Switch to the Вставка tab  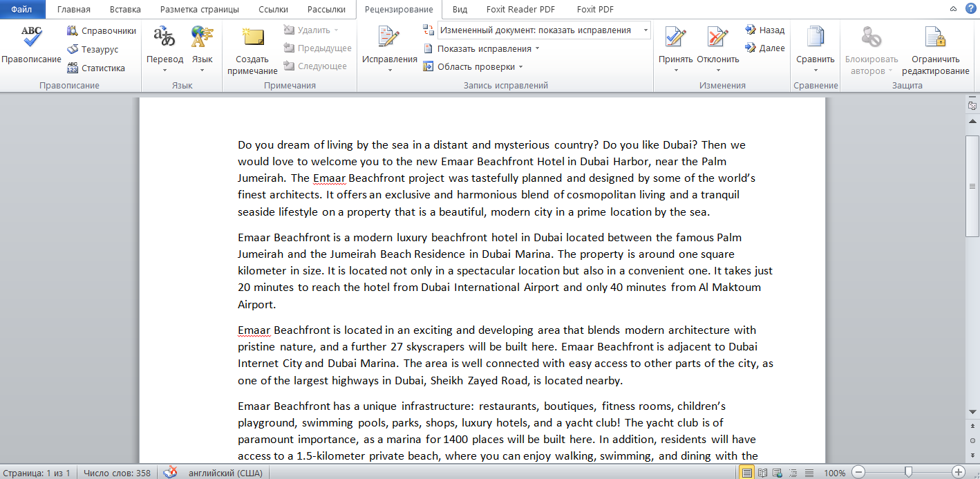coord(125,10)
